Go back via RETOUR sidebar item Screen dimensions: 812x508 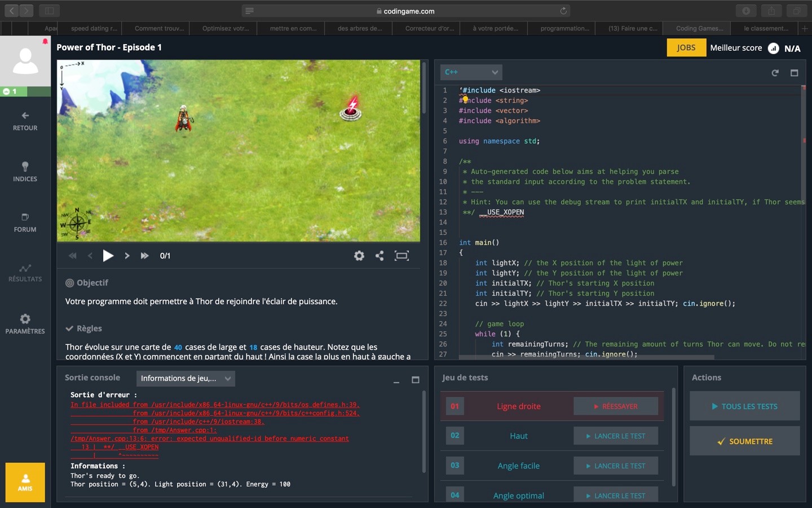25,121
